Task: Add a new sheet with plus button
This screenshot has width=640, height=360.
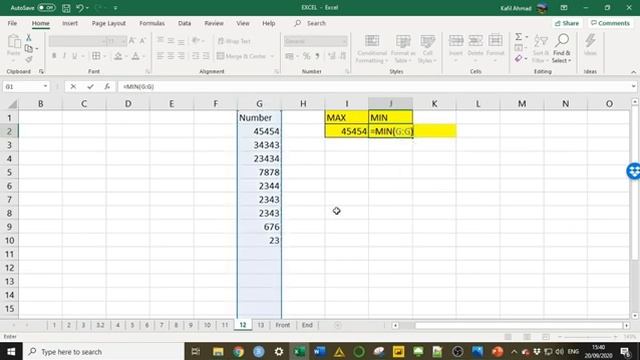Action: [338, 325]
